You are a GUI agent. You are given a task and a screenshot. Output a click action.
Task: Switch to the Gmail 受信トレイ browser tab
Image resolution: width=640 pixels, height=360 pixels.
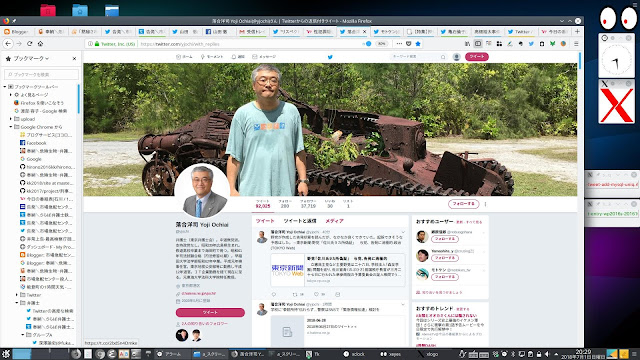252,31
